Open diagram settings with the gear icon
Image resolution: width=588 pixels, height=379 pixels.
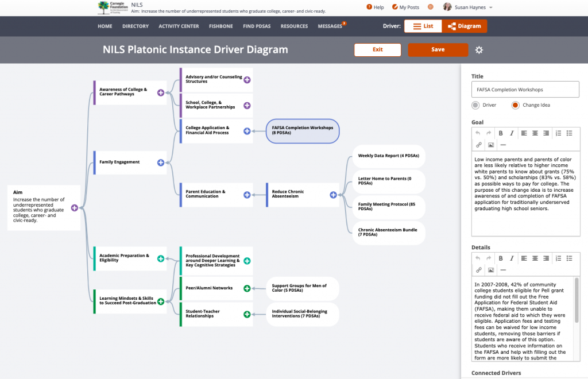tap(479, 50)
